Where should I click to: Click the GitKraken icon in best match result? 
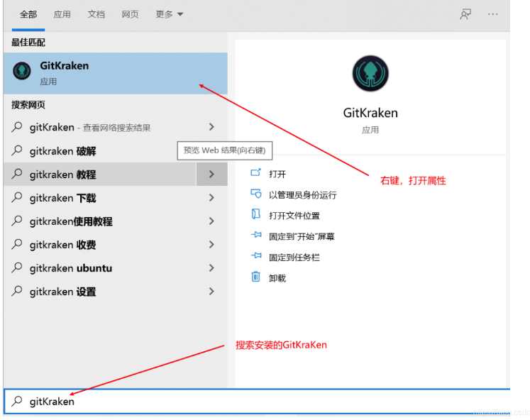click(22, 71)
